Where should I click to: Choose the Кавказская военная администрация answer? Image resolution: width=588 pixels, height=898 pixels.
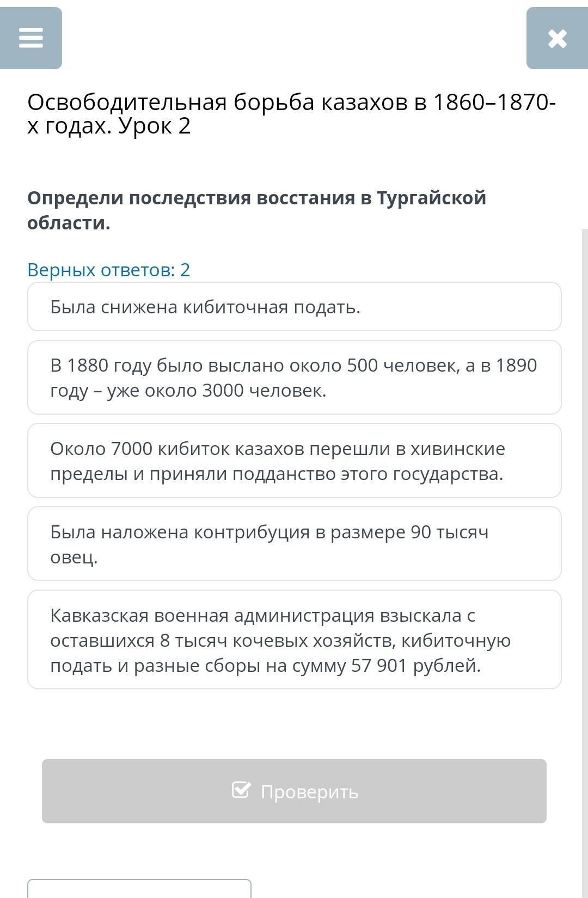pyautogui.click(x=294, y=640)
